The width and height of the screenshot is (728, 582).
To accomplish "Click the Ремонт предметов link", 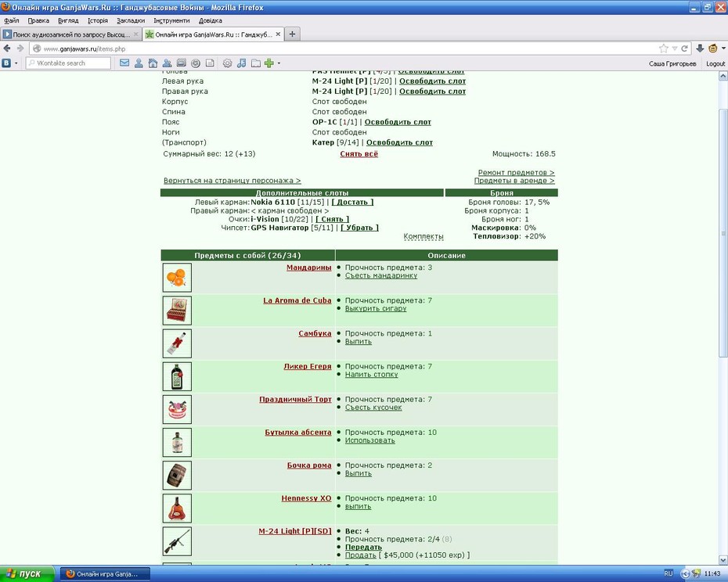I will tap(517, 173).
